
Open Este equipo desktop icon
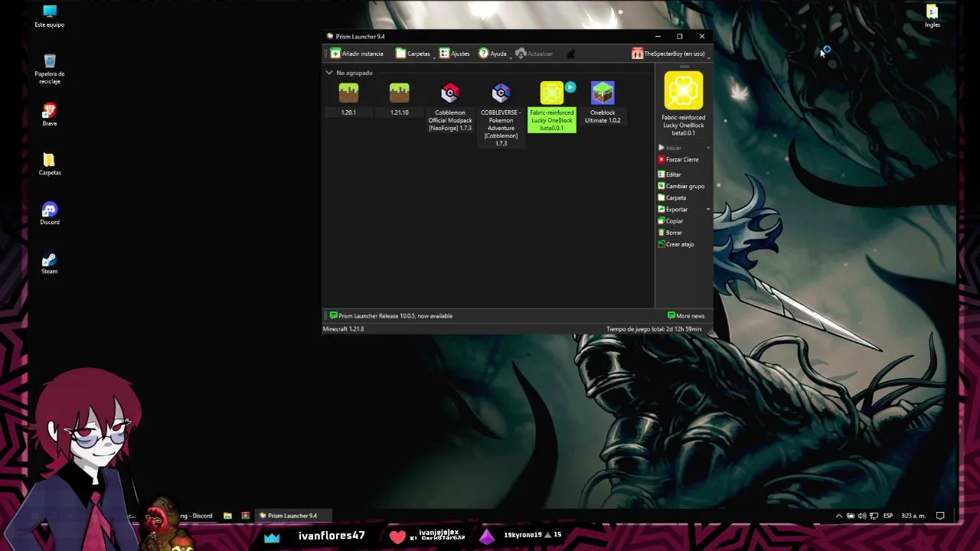[50, 16]
